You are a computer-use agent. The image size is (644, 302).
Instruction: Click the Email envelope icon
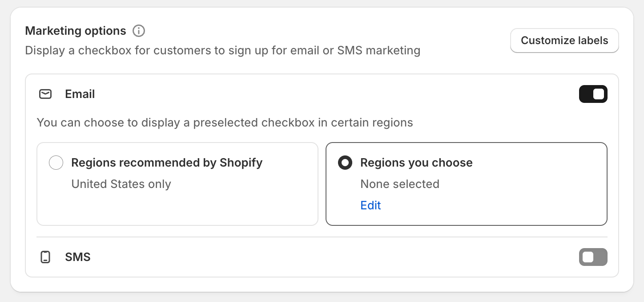[45, 94]
